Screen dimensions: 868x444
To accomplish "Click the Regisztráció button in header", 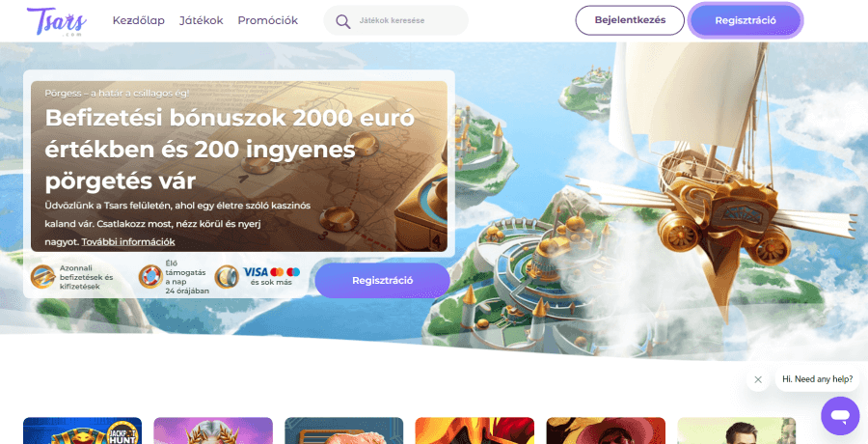I will point(746,20).
